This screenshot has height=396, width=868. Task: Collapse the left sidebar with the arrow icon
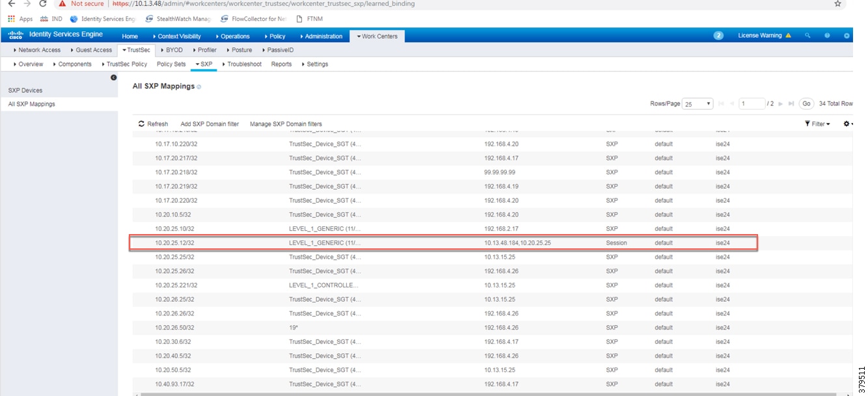[114, 77]
